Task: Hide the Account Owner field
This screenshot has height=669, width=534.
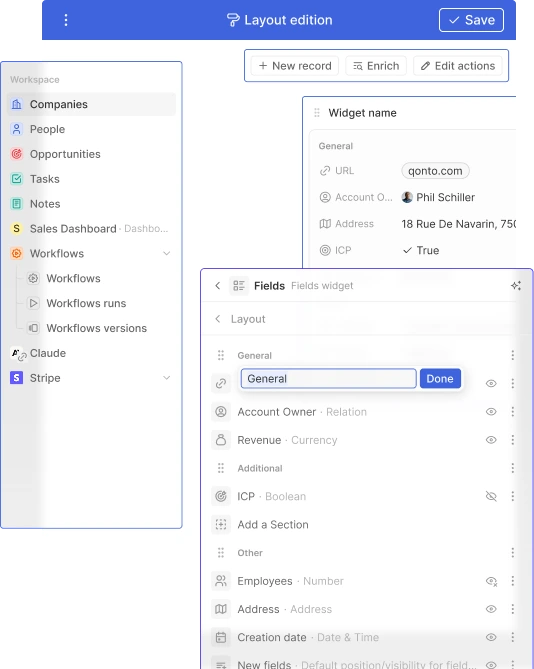Action: pos(491,412)
